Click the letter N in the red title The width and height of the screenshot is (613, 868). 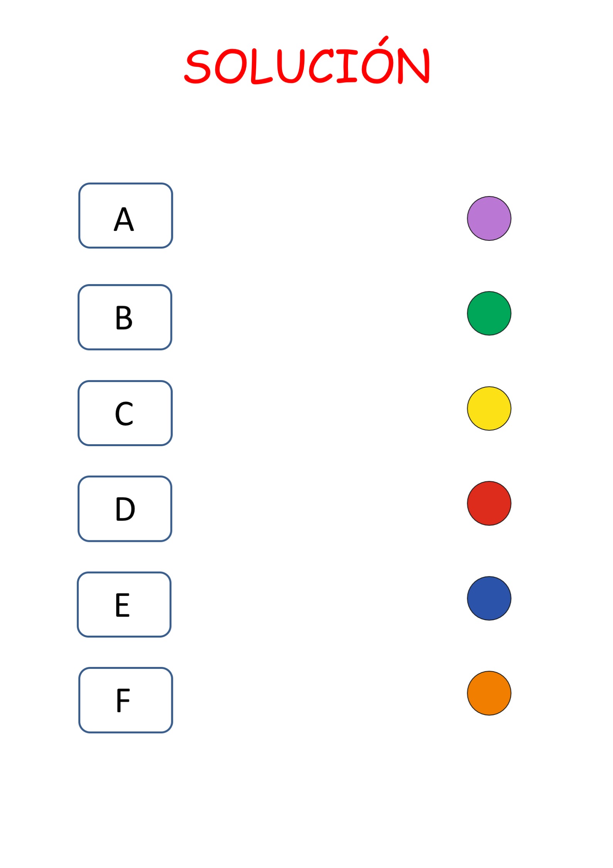[414, 66]
